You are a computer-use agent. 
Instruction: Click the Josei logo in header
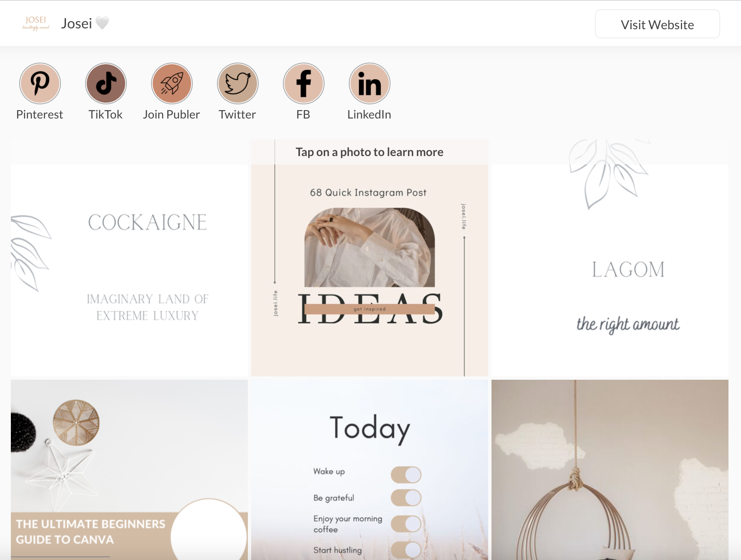[x=36, y=23]
